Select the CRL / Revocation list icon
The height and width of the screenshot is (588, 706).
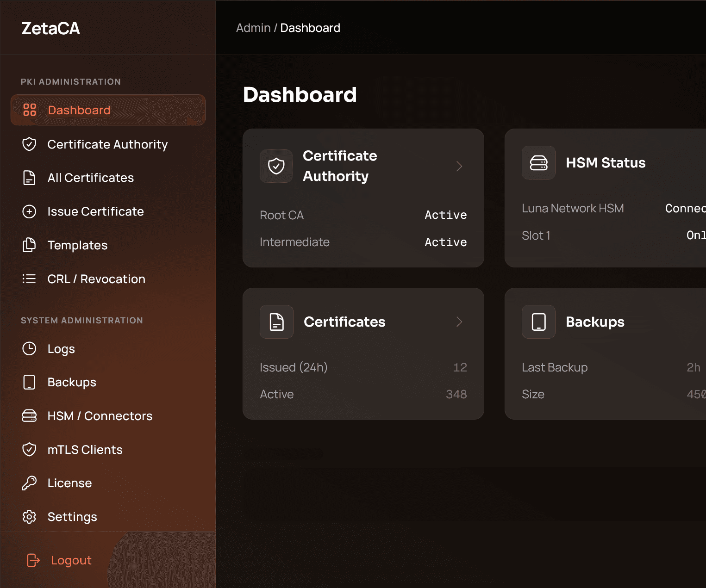click(30, 279)
